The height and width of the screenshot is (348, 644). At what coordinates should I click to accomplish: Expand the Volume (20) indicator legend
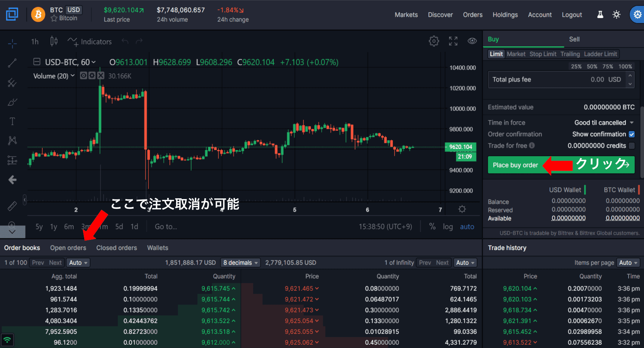point(73,76)
